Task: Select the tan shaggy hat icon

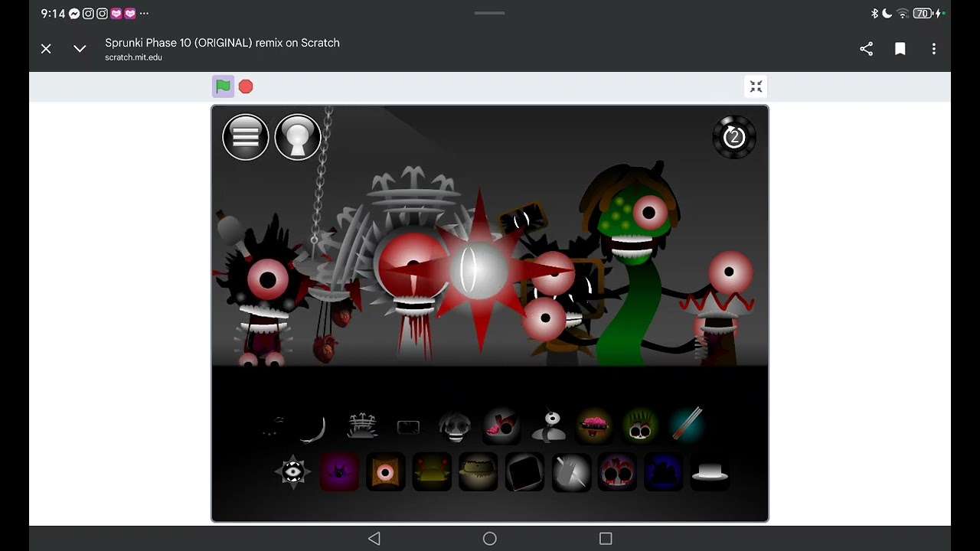Action: (478, 472)
